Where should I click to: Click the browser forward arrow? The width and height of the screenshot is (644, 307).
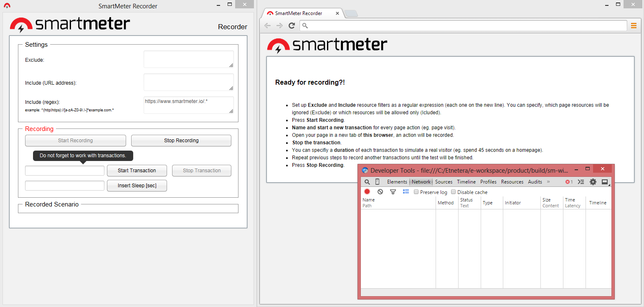coord(280,25)
